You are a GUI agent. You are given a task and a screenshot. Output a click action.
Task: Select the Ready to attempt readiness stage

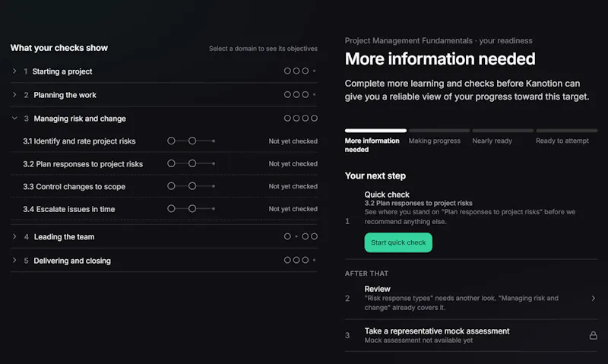[x=566, y=137]
